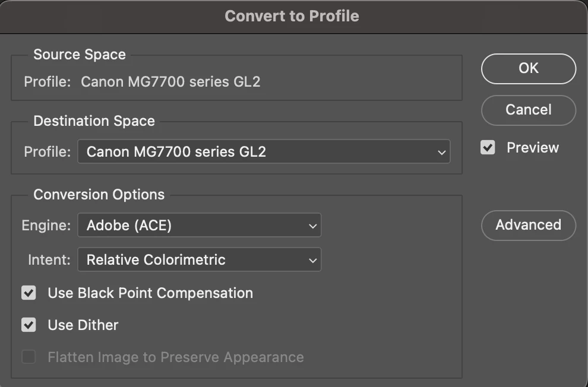The height and width of the screenshot is (387, 588).
Task: Click the Use Black Point Compensation label text
Action: [x=150, y=293]
